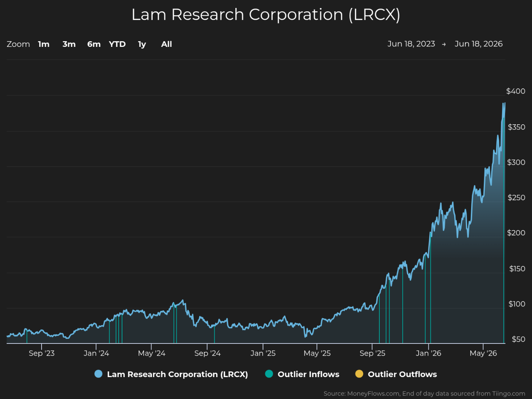The width and height of the screenshot is (532, 399).
Task: Click the $400 price axis label
Action: pyautogui.click(x=516, y=91)
